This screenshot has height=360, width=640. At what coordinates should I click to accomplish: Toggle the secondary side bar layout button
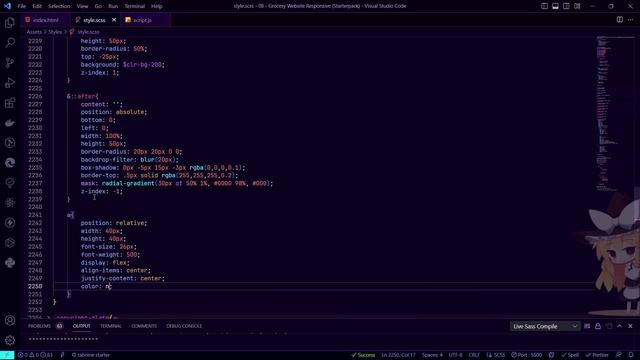coord(566,6)
